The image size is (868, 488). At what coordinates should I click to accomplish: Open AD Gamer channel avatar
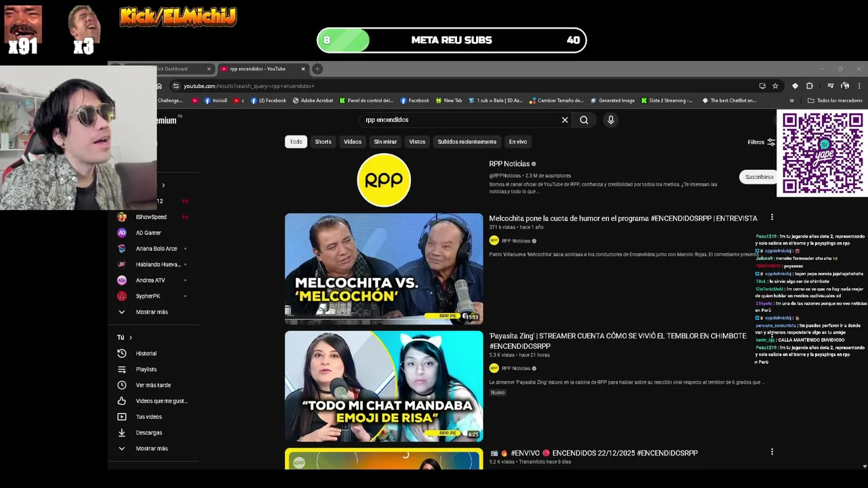point(122,232)
